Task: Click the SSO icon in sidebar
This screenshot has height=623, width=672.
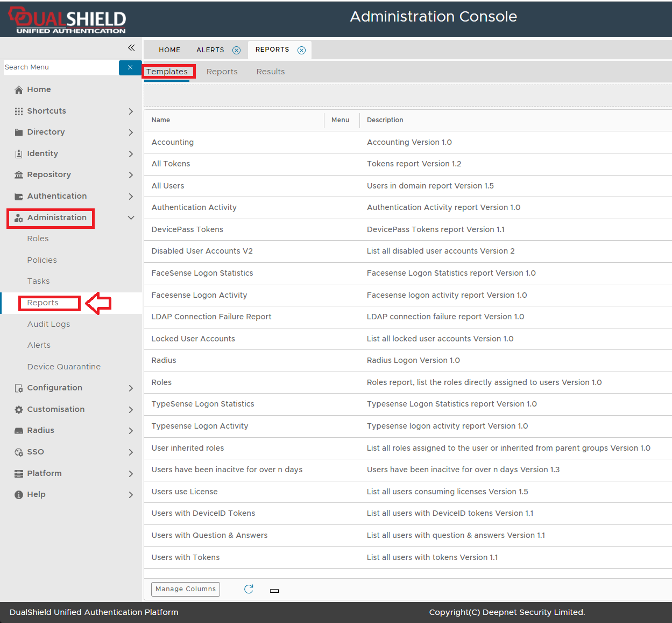Action: 19,452
